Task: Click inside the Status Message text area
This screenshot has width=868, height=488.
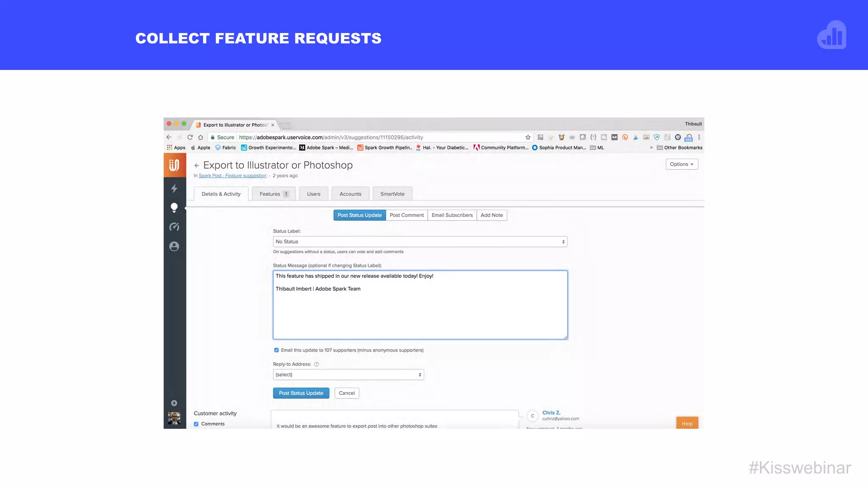Action: click(x=420, y=305)
